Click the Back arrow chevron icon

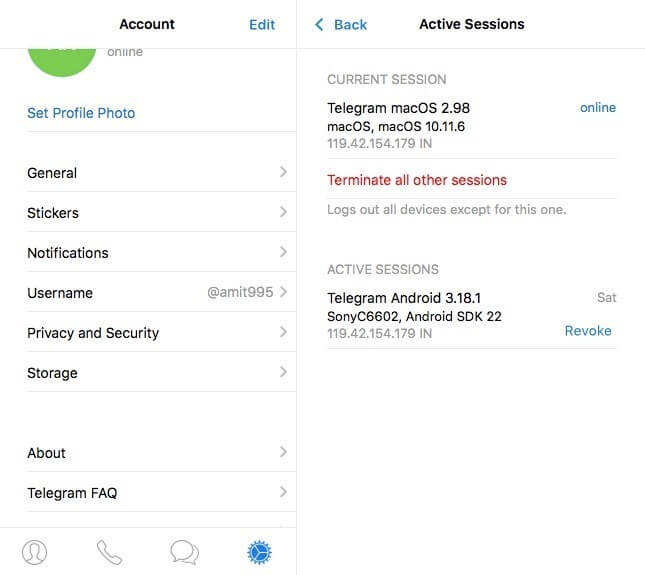tap(319, 25)
